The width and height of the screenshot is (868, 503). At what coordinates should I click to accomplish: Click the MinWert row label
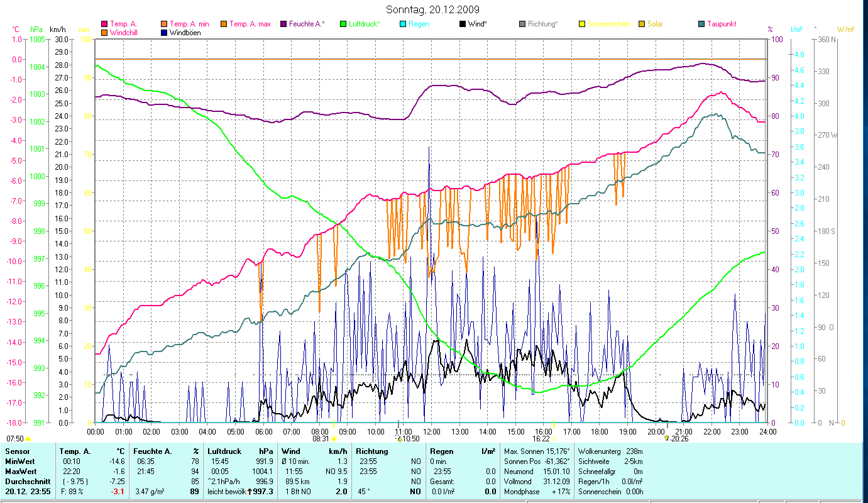click(20, 462)
